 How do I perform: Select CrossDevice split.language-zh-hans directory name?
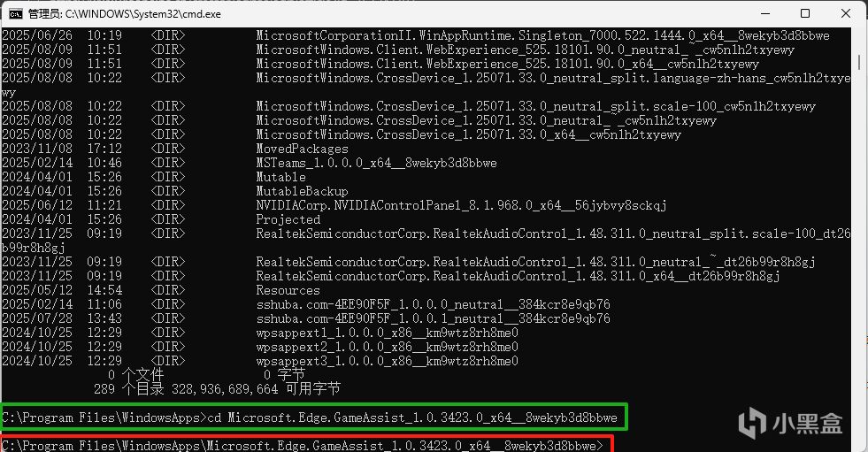tap(553, 79)
